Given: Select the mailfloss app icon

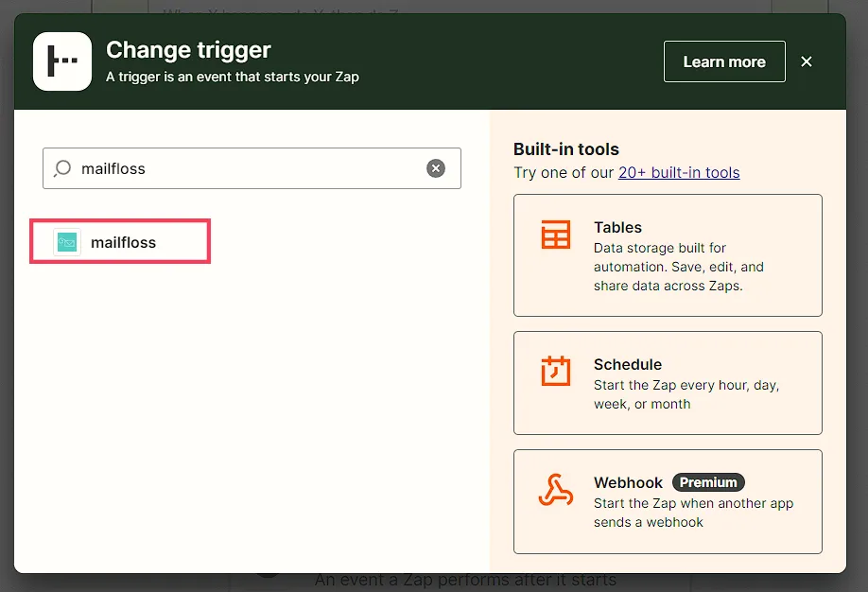Looking at the screenshot, I should tap(67, 242).
